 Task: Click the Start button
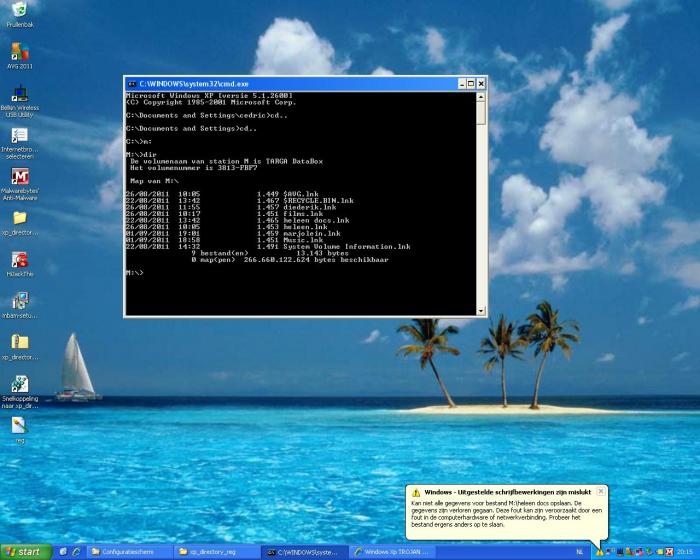pos(26,552)
